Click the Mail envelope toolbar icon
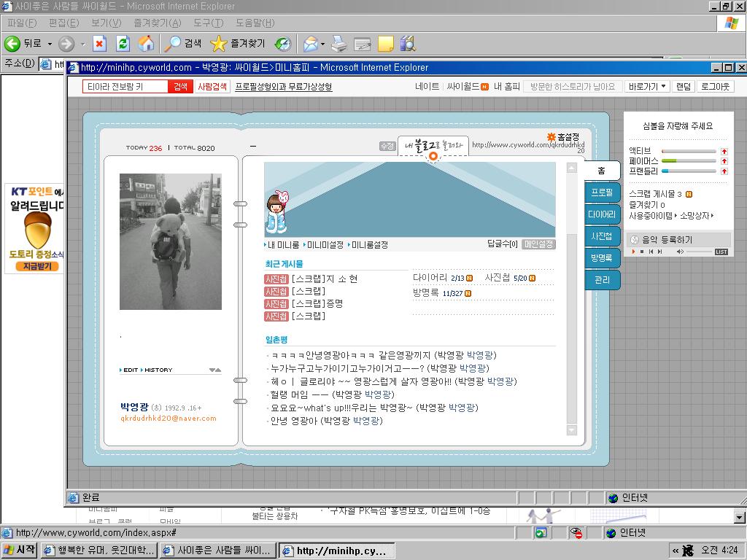747x560 pixels. click(x=311, y=44)
